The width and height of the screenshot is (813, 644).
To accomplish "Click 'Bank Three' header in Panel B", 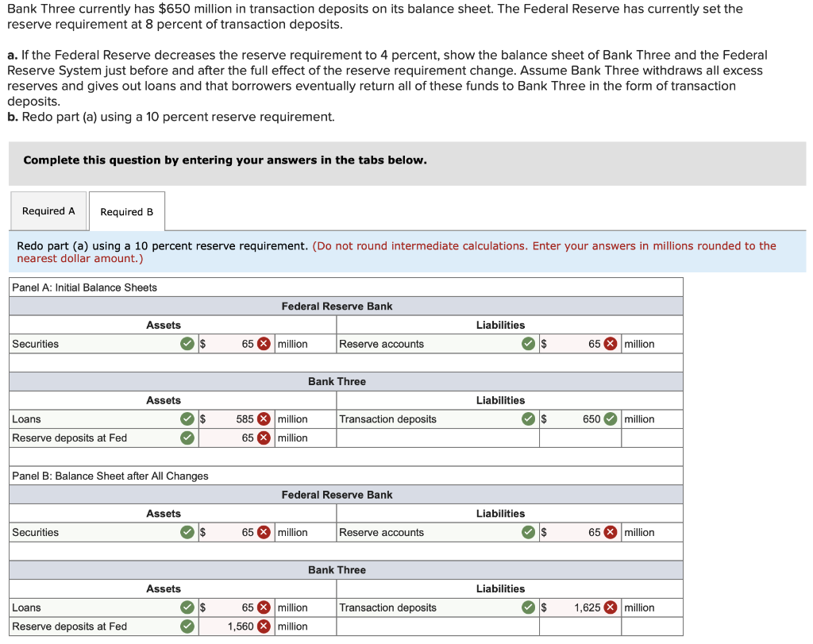I will coord(337,570).
